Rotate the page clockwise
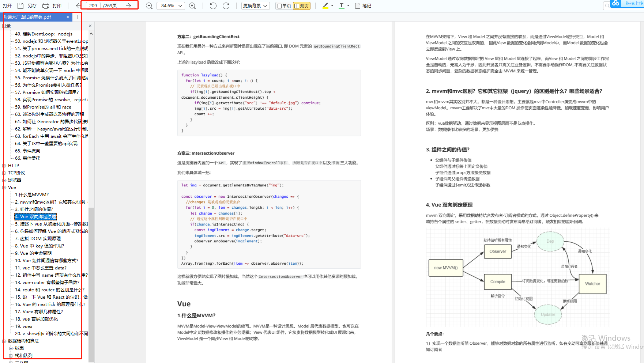 (x=226, y=6)
